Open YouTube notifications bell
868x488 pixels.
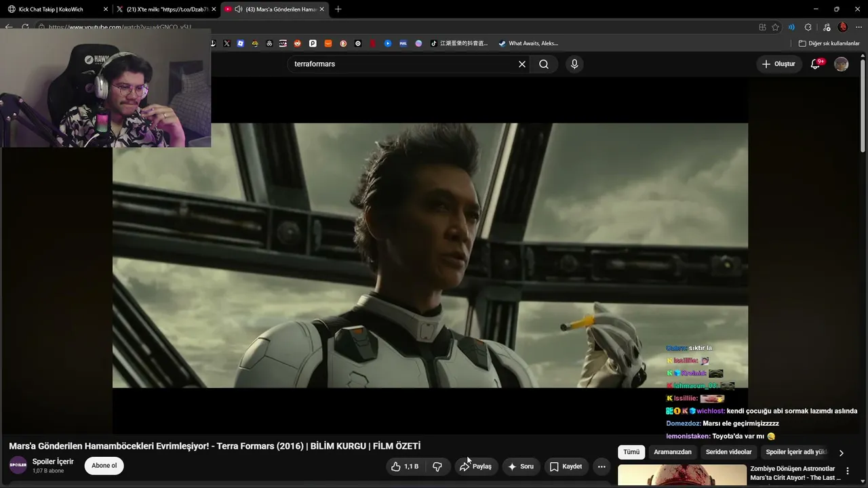point(816,64)
